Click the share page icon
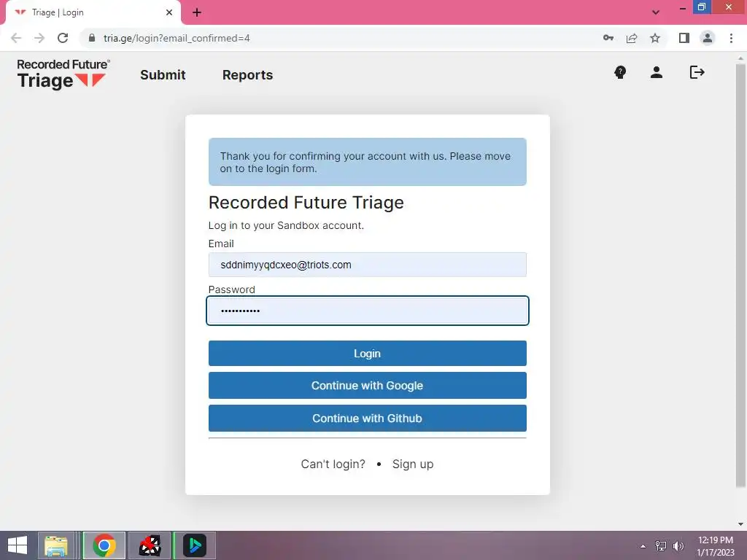Viewport: 747px width, 560px height. [x=632, y=38]
